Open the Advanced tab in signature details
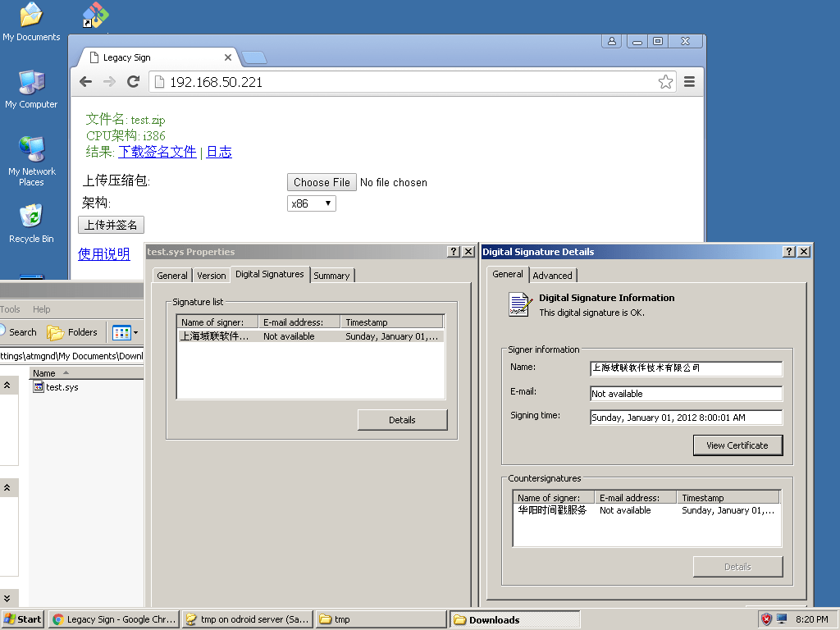Image resolution: width=840 pixels, height=630 pixels. click(552, 276)
